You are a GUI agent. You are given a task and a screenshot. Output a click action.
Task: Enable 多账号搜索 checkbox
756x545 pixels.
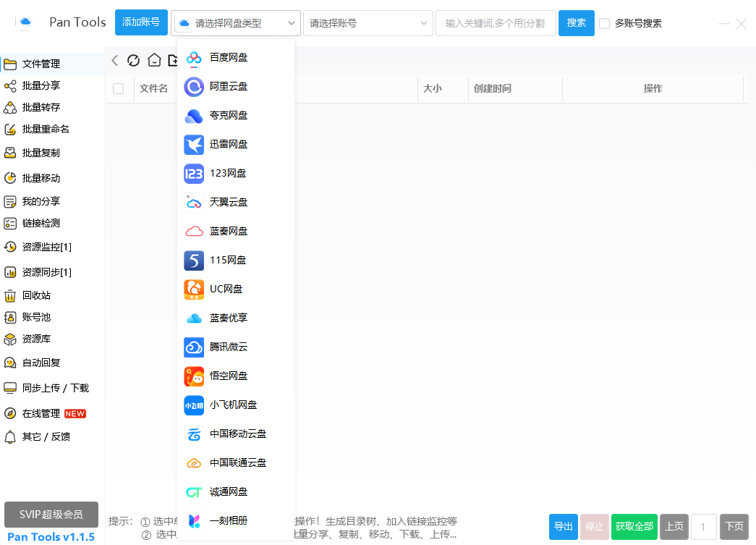tap(605, 22)
